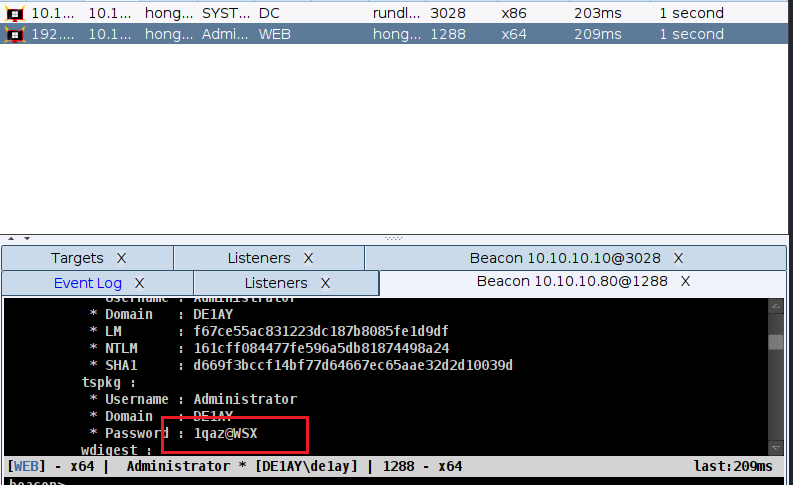The height and width of the screenshot is (485, 793).
Task: Select the Beacon 10.10.10.80@1288 tab
Action: (x=572, y=281)
